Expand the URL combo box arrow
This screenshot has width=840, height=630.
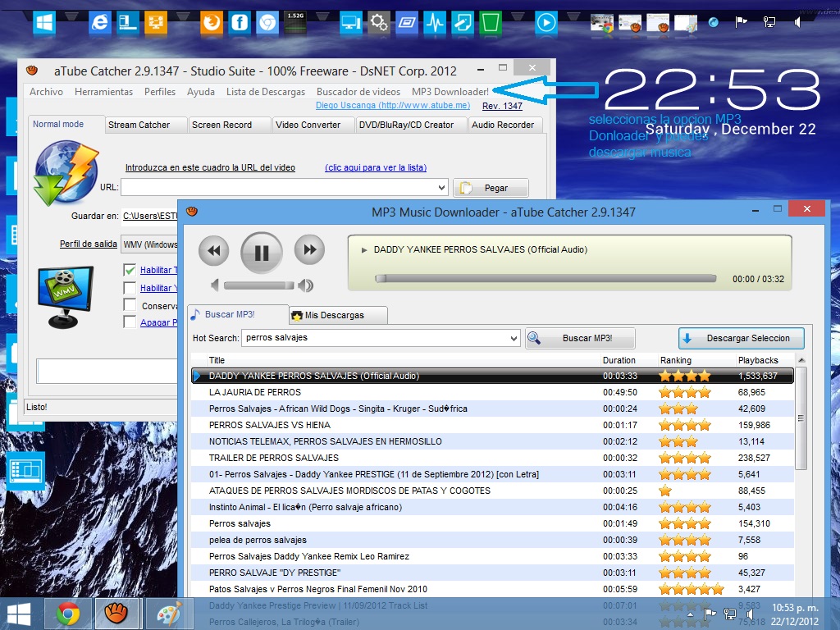pos(441,188)
